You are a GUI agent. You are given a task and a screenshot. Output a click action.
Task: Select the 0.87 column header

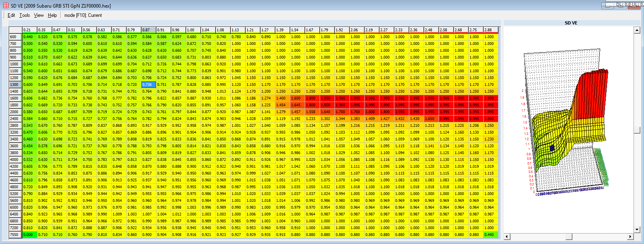(x=147, y=30)
